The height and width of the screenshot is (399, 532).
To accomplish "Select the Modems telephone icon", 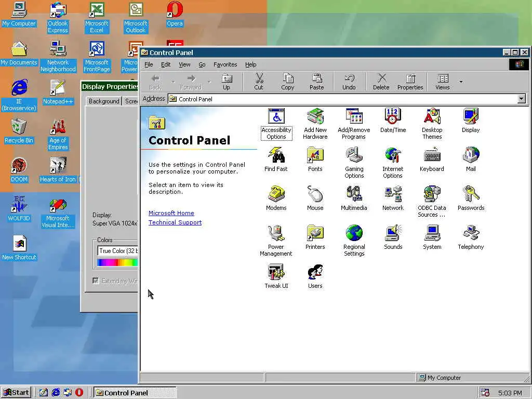I will pyautogui.click(x=276, y=198).
